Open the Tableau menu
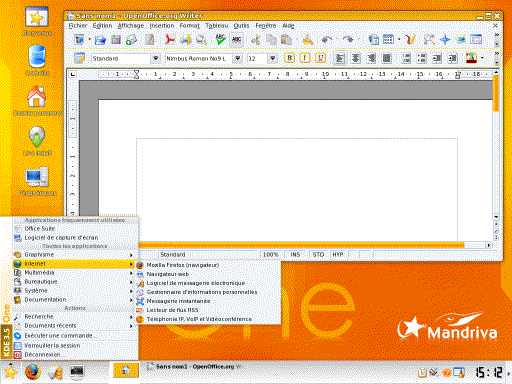Screen dimensions: 512x384 tap(217, 26)
